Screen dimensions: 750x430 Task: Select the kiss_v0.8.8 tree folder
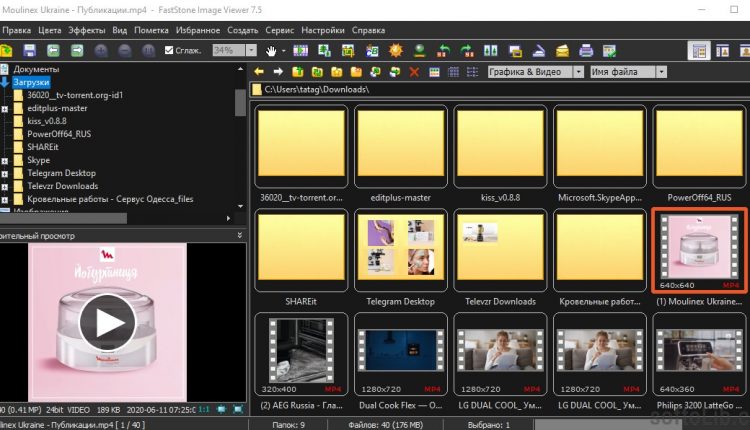tap(47, 121)
